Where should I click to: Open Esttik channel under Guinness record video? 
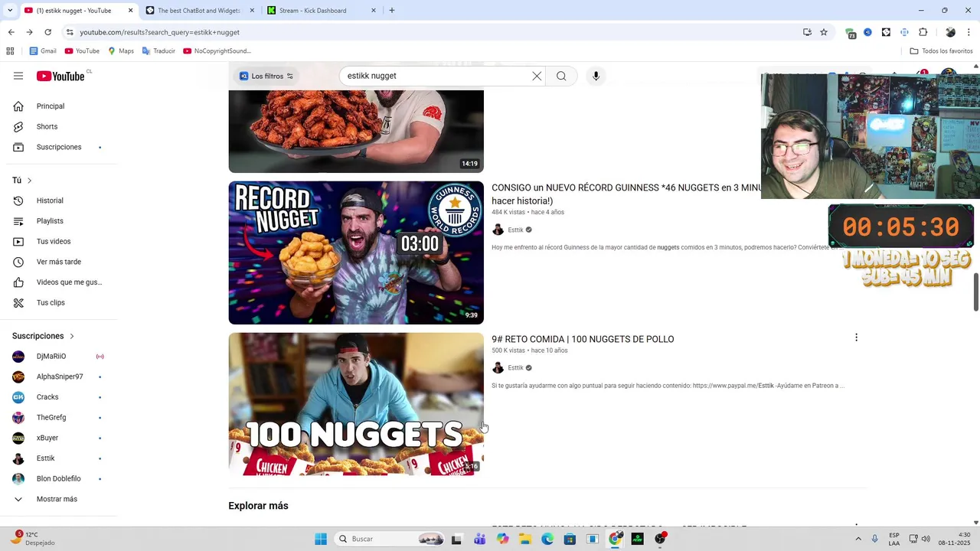[515, 230]
